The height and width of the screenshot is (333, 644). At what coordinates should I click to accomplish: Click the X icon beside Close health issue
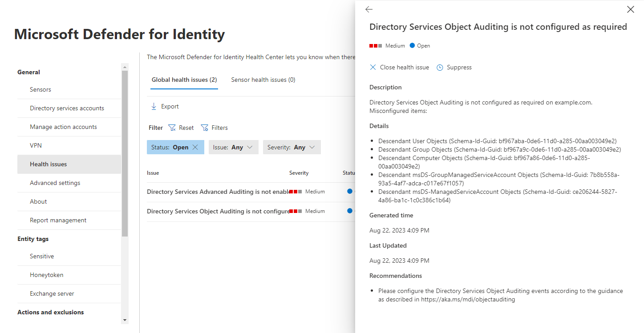[373, 67]
